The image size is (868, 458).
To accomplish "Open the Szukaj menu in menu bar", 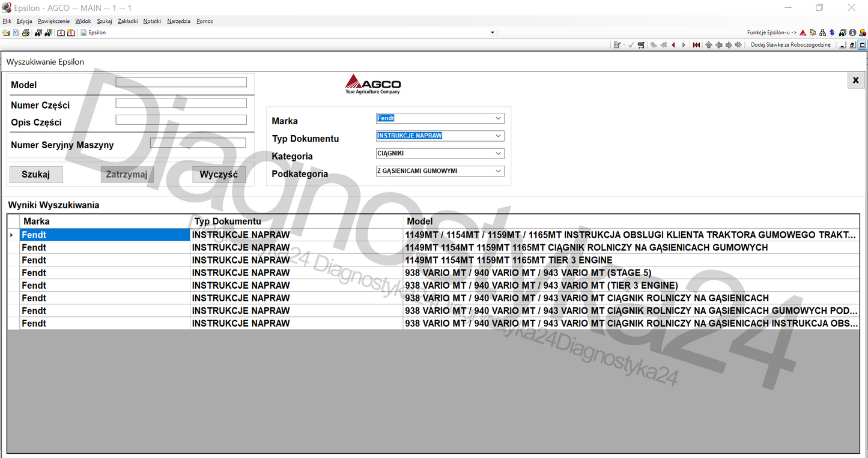I will pos(105,21).
